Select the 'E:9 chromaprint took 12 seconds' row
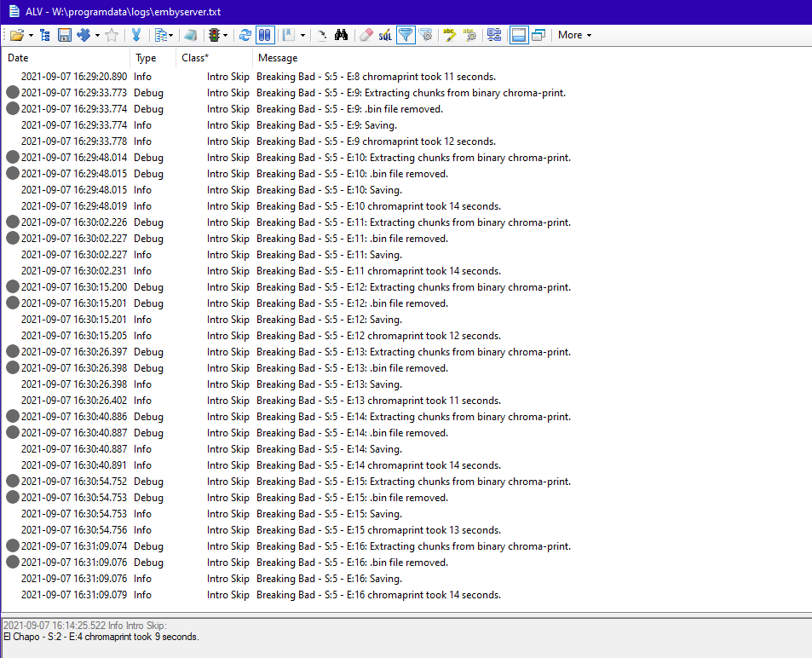This screenshot has height=658, width=812. [406, 141]
